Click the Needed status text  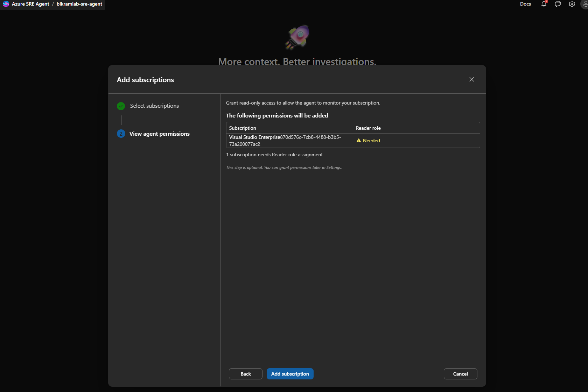pyautogui.click(x=371, y=141)
